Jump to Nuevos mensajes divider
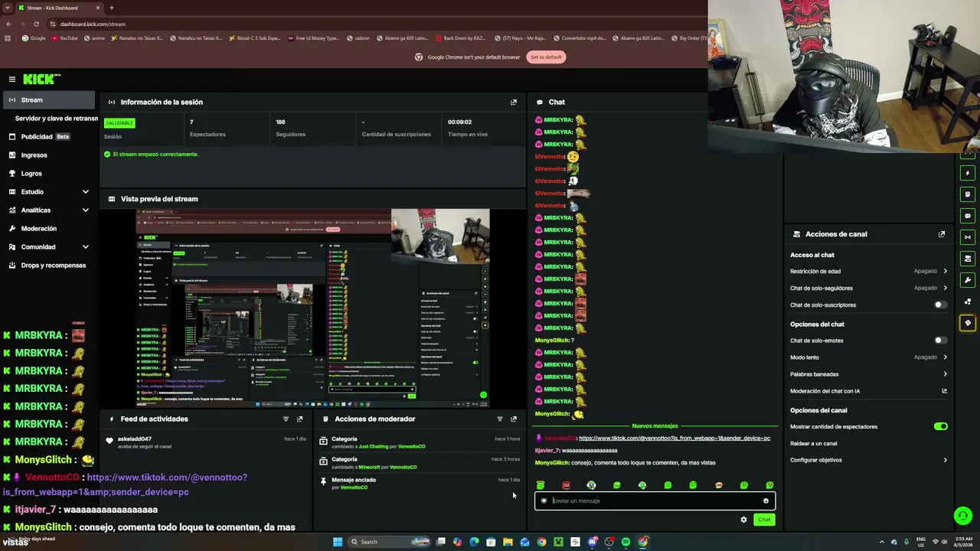This screenshot has width=980, height=551. (655, 425)
